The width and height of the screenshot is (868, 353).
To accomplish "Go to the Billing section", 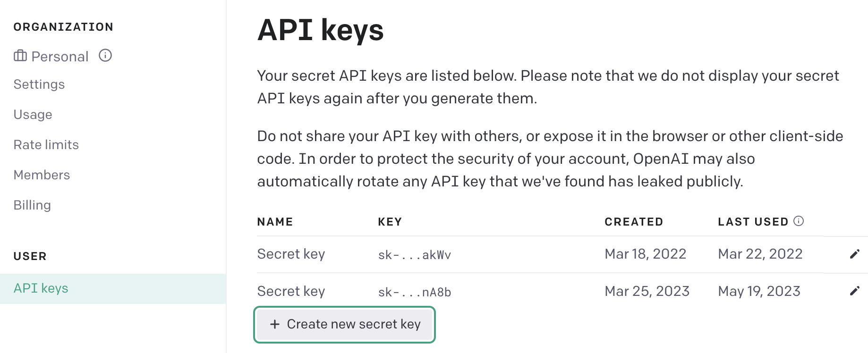I will click(32, 205).
